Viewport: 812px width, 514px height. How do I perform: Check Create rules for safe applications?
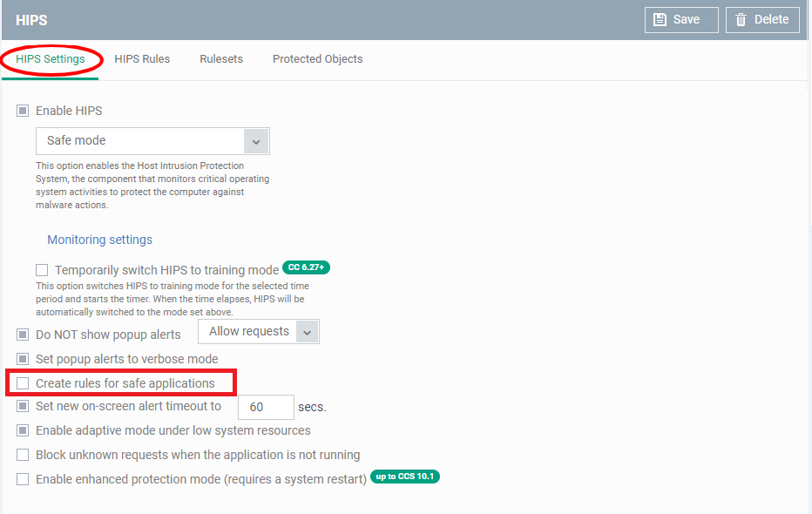point(24,383)
